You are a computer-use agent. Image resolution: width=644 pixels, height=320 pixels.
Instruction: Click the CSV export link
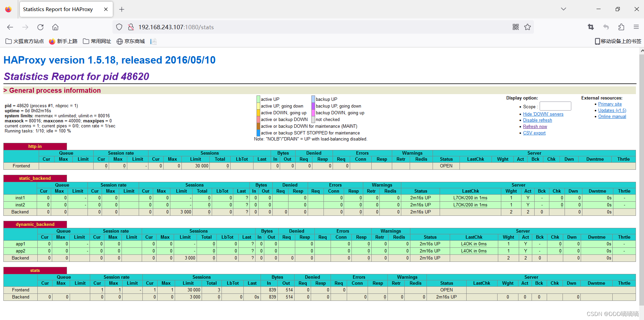coord(534,133)
